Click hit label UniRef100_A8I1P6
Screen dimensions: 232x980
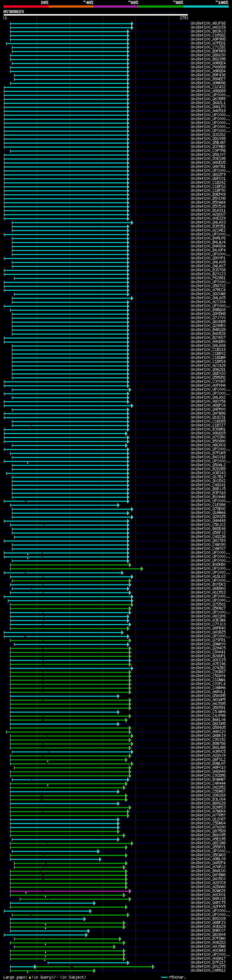coord(208,616)
